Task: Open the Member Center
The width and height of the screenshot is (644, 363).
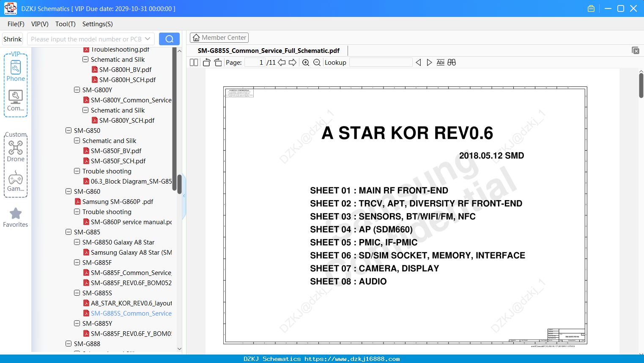Action: [x=219, y=38]
